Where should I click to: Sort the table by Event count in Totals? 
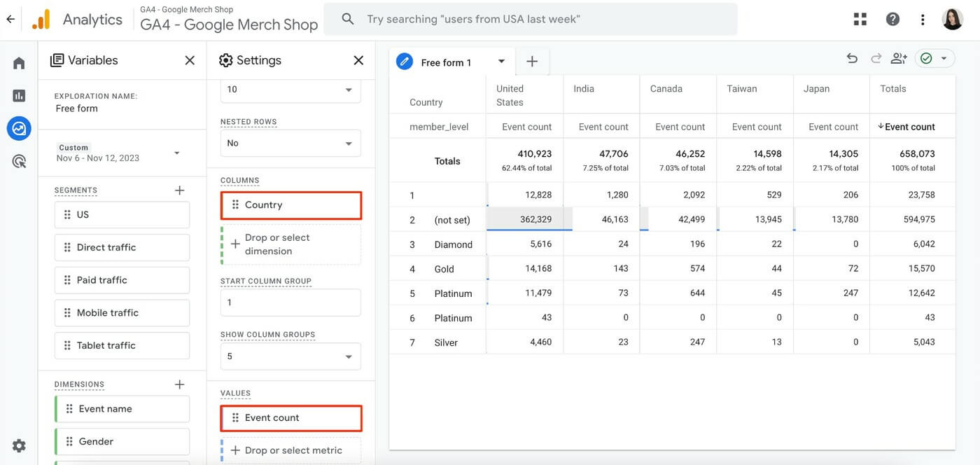tap(907, 126)
